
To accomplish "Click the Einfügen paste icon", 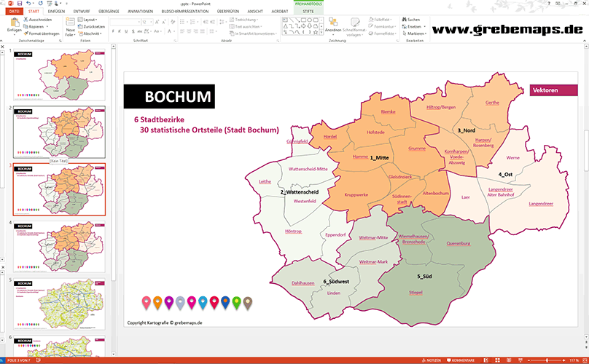I will point(13,23).
